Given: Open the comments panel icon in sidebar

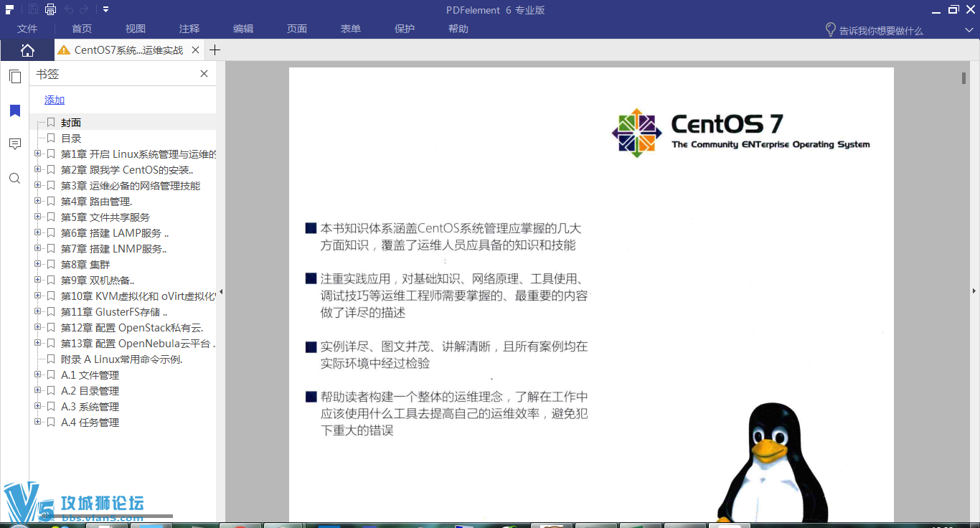Looking at the screenshot, I should pyautogui.click(x=15, y=144).
